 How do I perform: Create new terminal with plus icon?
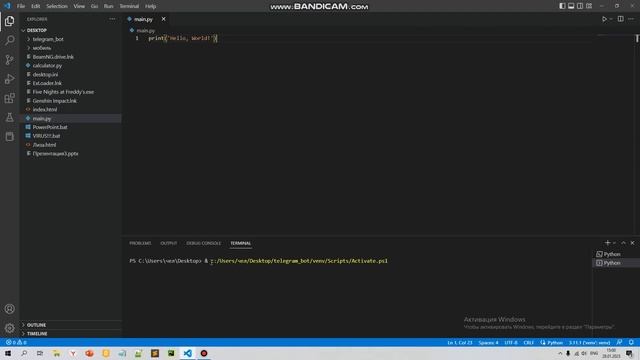(x=607, y=243)
